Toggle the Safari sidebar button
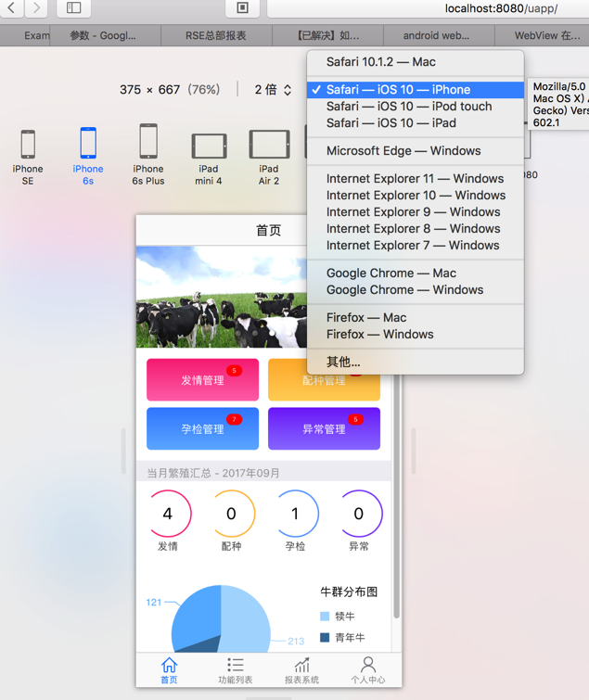This screenshot has height=700, width=589. (73, 7)
